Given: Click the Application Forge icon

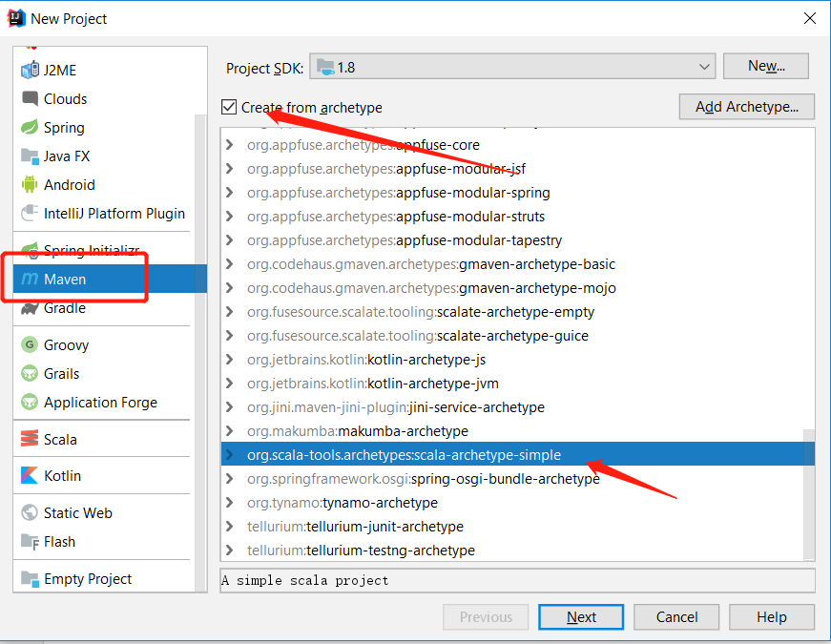Looking at the screenshot, I should click(30, 403).
